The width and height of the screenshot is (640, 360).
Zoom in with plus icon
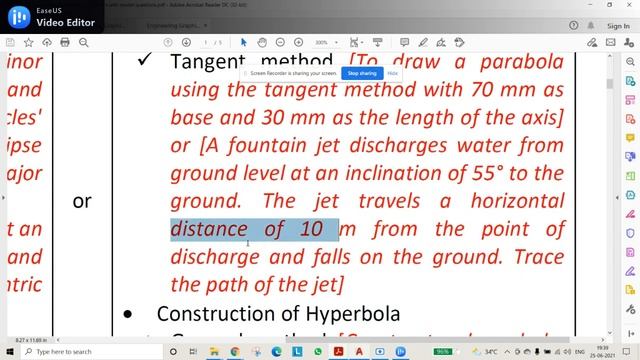pyautogui.click(x=298, y=42)
